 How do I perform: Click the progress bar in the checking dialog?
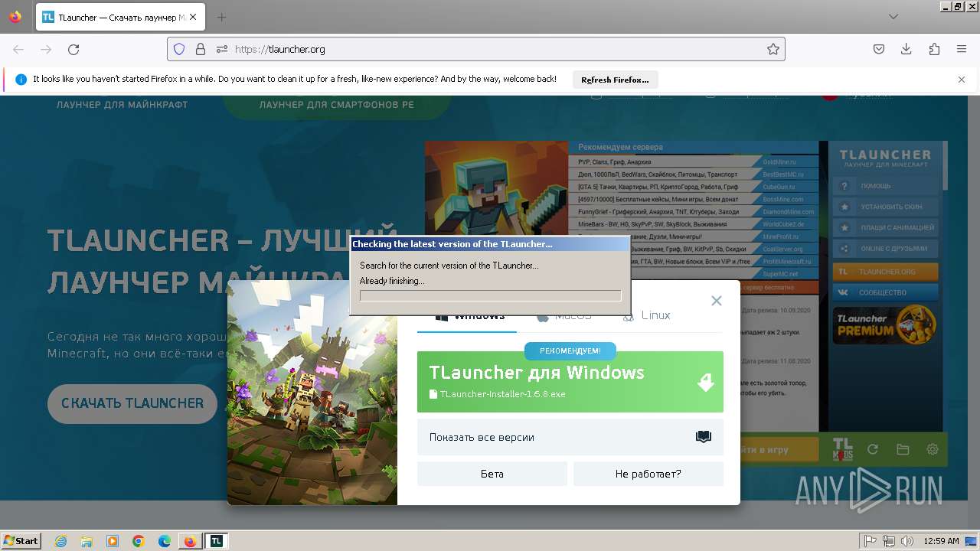[491, 295]
